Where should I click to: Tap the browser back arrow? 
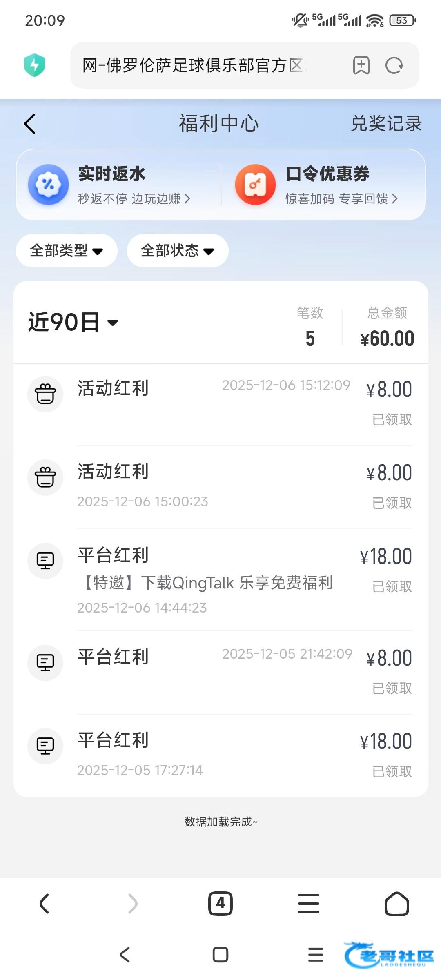[x=45, y=903]
